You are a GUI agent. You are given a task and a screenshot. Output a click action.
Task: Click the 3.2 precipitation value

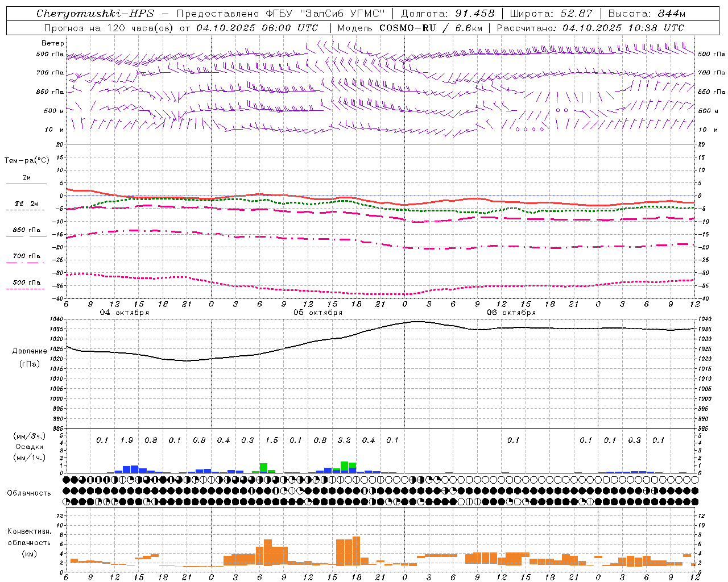point(344,440)
